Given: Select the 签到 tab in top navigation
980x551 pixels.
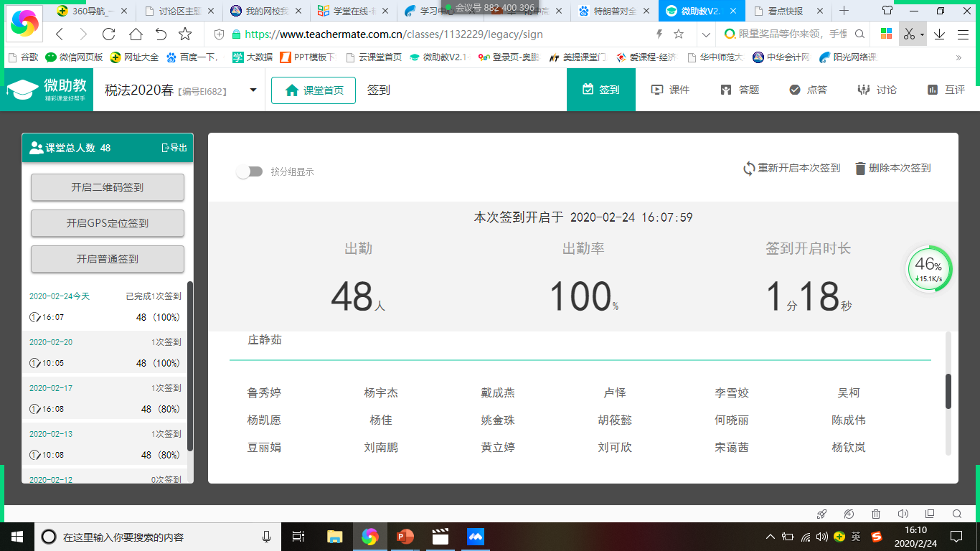Looking at the screenshot, I should click(600, 90).
